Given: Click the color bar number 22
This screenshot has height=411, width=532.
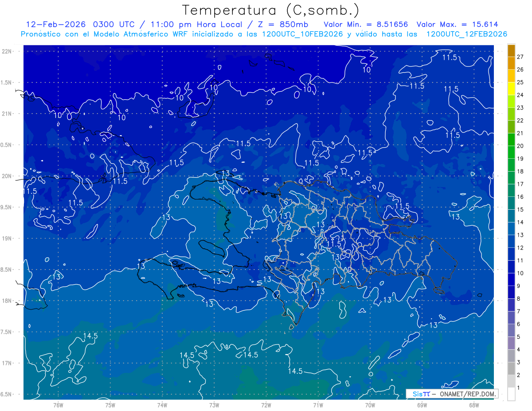Looking at the screenshot, I should coord(520,121).
